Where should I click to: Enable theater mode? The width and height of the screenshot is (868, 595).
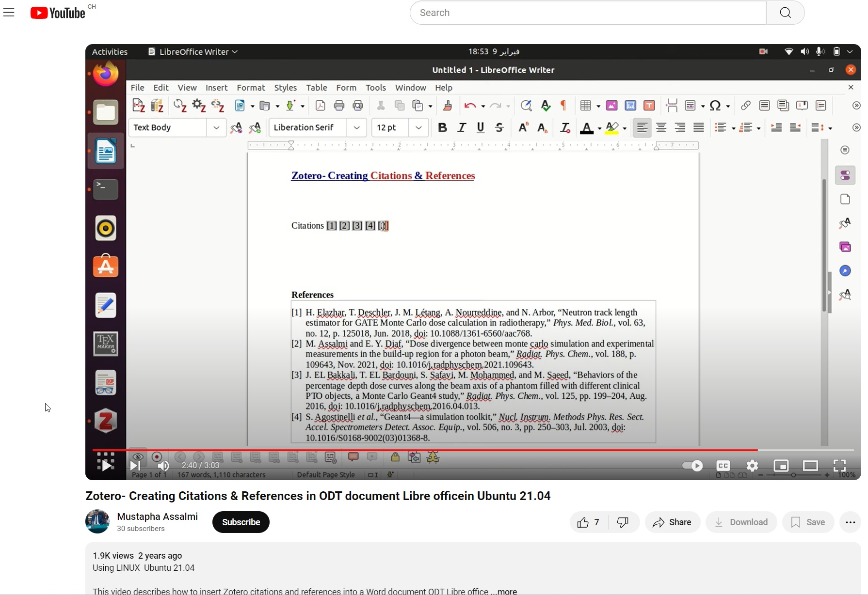(x=810, y=466)
